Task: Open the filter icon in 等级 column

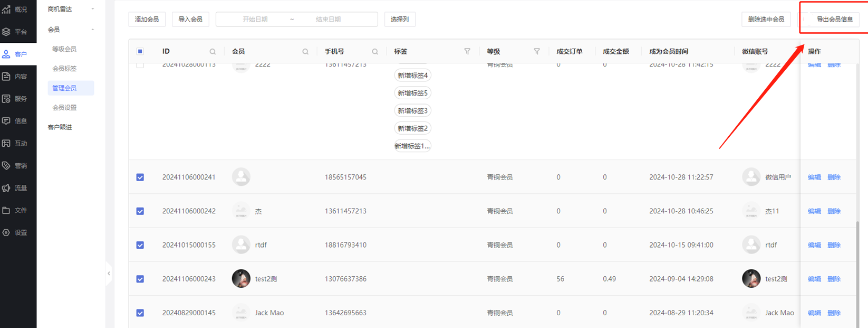Action: tap(537, 51)
